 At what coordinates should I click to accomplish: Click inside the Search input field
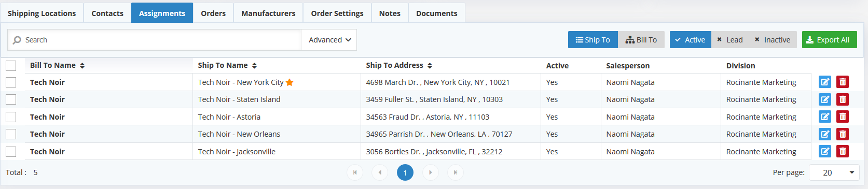(155, 40)
